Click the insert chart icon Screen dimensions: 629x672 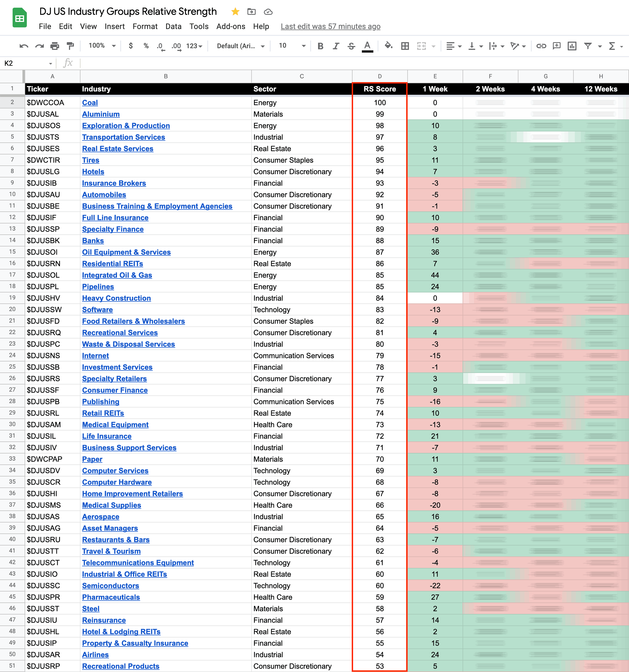point(572,46)
